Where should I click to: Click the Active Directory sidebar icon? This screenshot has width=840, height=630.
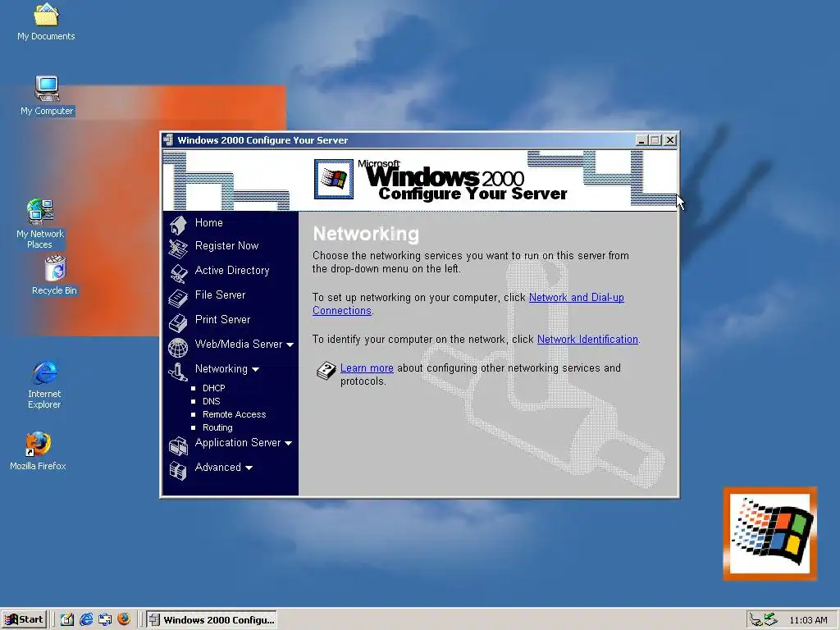click(178, 273)
